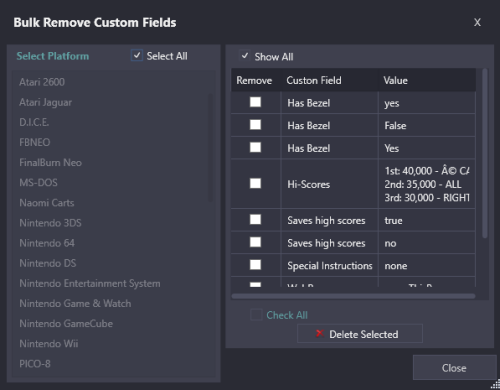Click the Delete Selected button
The image size is (500, 390).
[360, 334]
